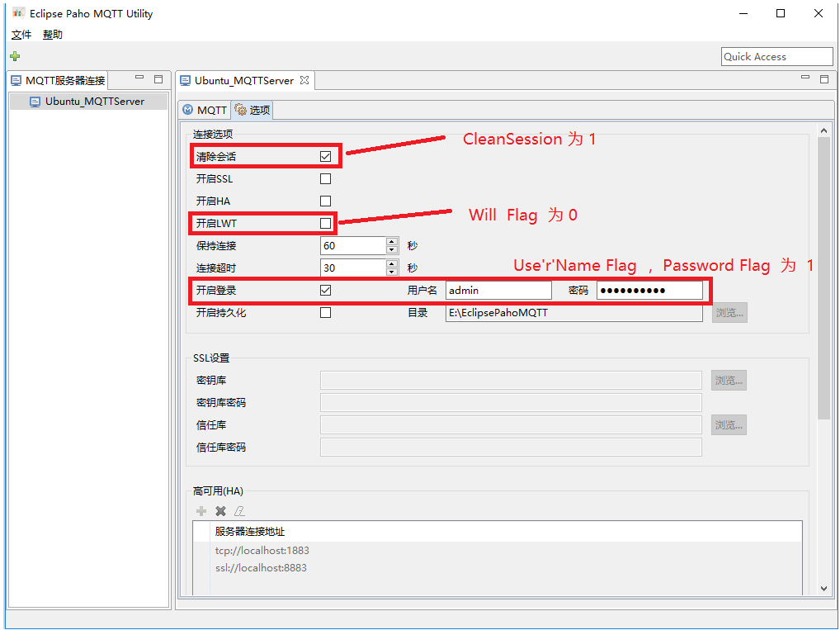Viewport: 840px width, 630px height.
Task: Uncheck the 清除会话 checkbox
Action: click(x=325, y=157)
